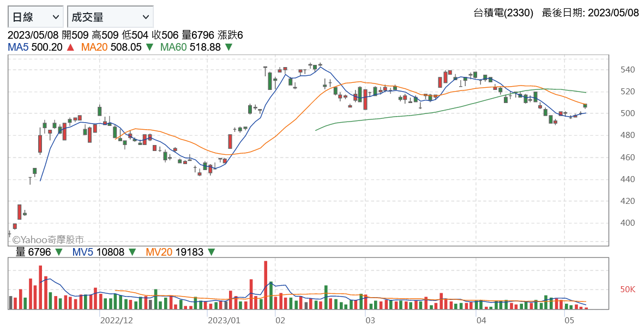Viewport: 644px width, 332px height.
Task: Click the MA20 508.05 label
Action: [x=111, y=47]
